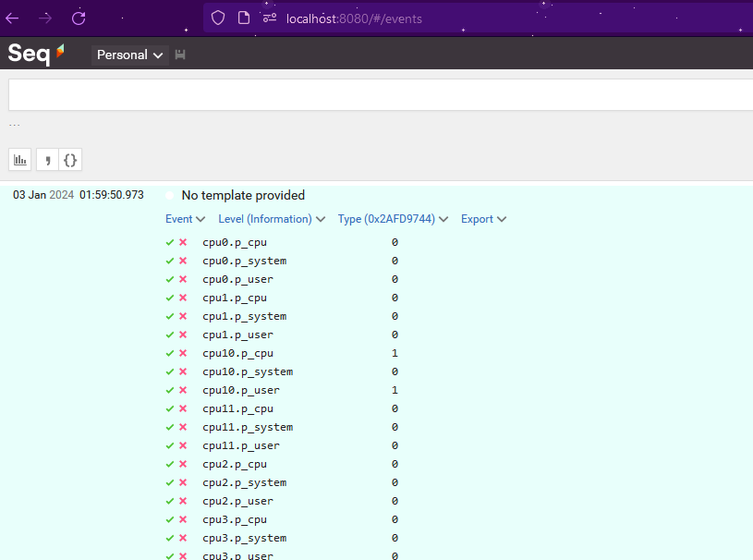The width and height of the screenshot is (753, 560).
Task: Click the Seq logo in the header
Action: pos(29,54)
